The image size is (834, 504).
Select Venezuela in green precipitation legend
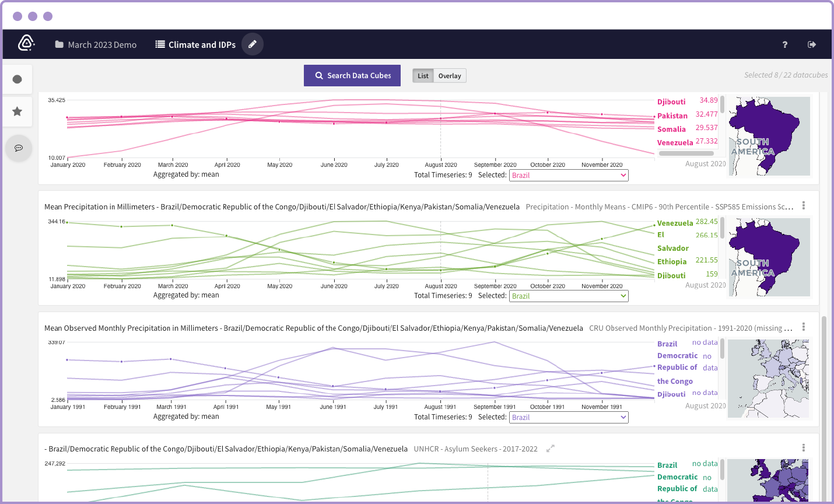pyautogui.click(x=675, y=223)
